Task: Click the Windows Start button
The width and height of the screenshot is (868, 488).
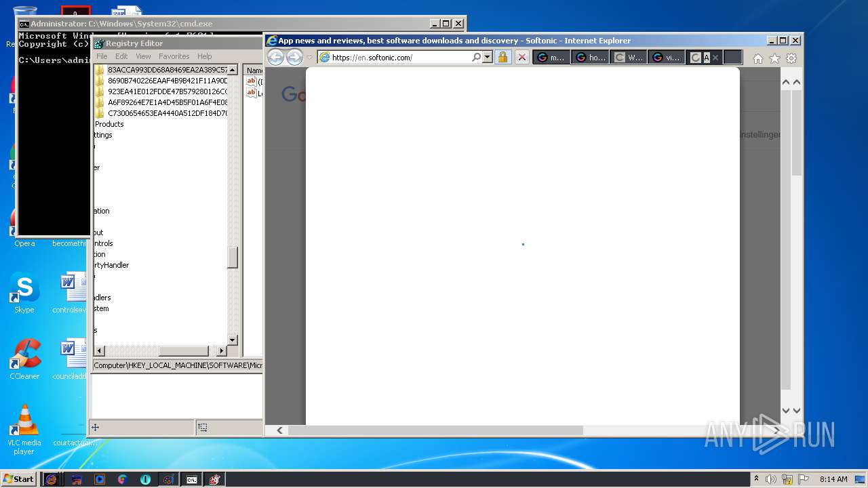Action: (x=18, y=479)
